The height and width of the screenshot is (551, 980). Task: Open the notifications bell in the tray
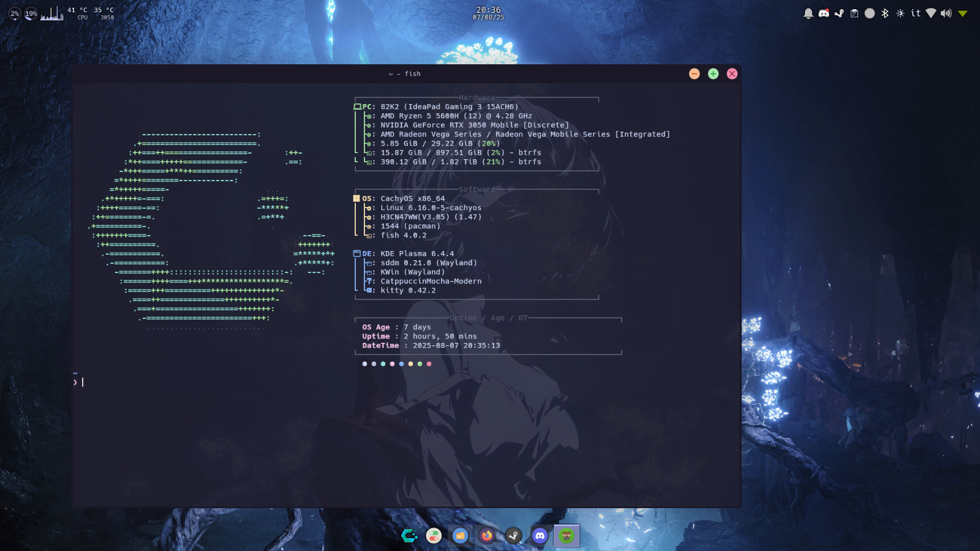[809, 13]
